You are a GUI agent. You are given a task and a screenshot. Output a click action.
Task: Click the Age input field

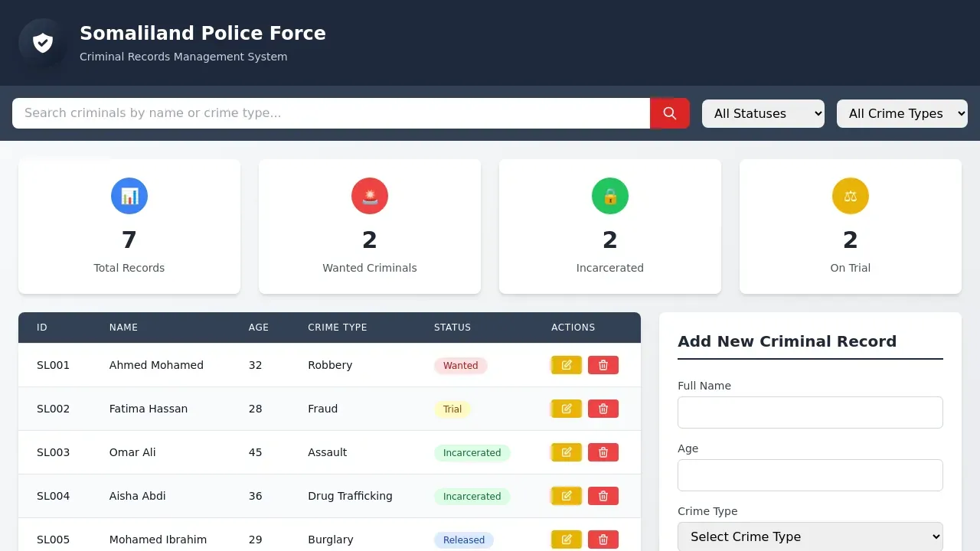pos(810,475)
